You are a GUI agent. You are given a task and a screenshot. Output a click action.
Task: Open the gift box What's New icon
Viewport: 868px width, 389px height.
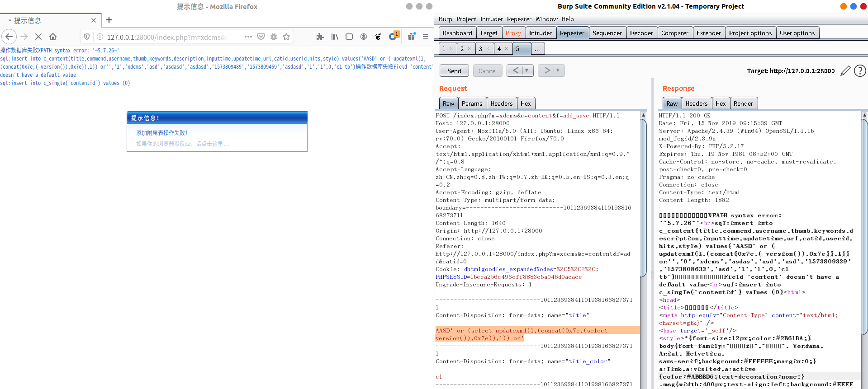coord(411,37)
